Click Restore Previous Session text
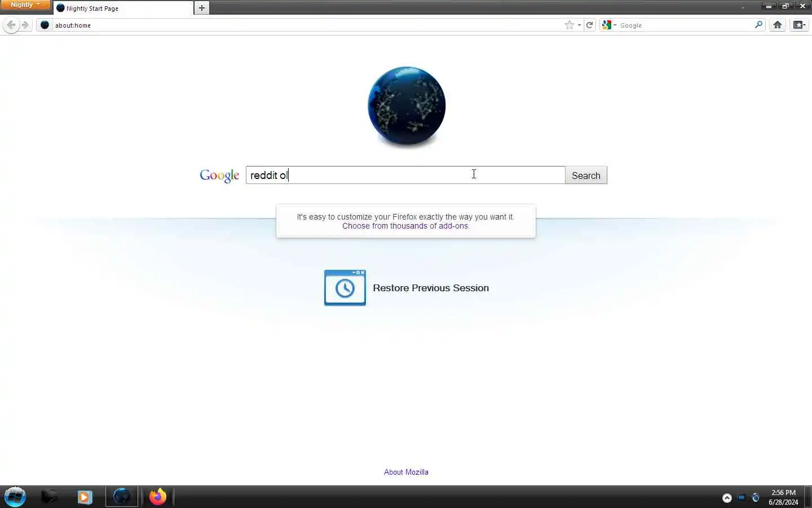The width and height of the screenshot is (812, 508). 431,288
